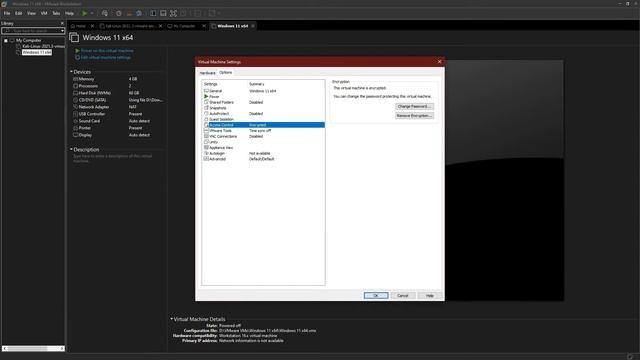Select the AutoProtect option row
This screenshot has width=640, height=360.
tap(264, 114)
